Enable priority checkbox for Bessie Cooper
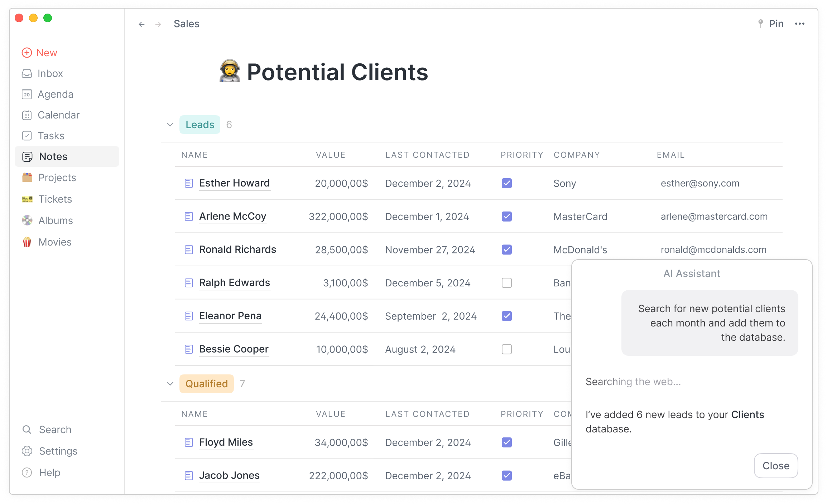The image size is (827, 504). (x=506, y=349)
